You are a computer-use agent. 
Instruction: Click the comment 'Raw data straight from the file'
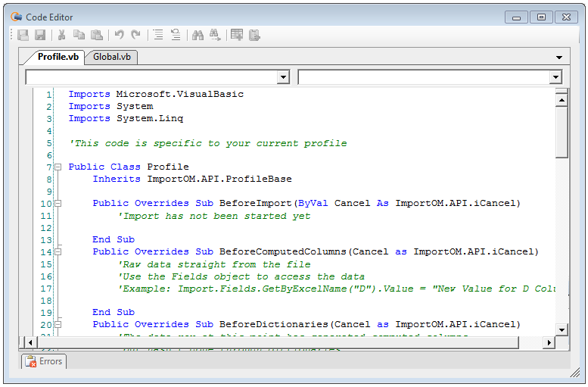tap(214, 264)
